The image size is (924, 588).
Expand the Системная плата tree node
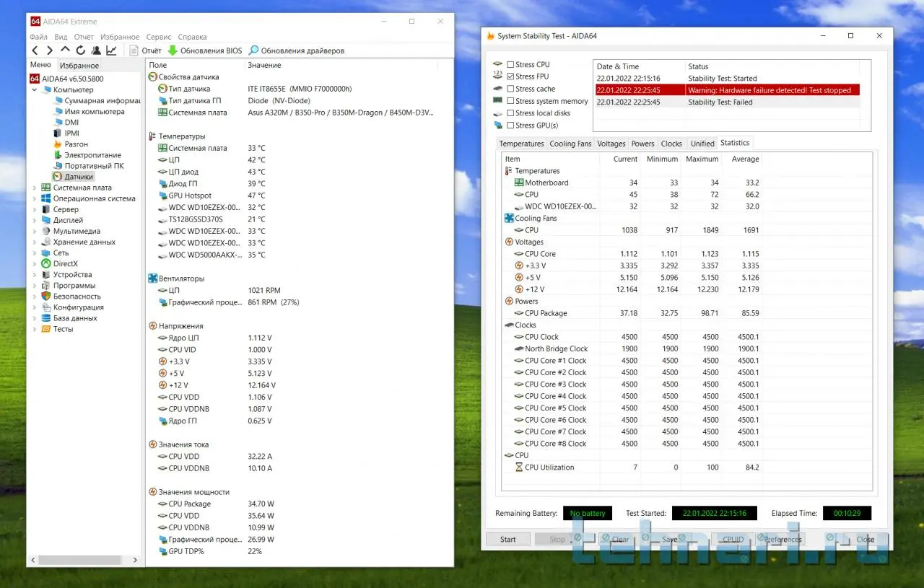click(35, 188)
